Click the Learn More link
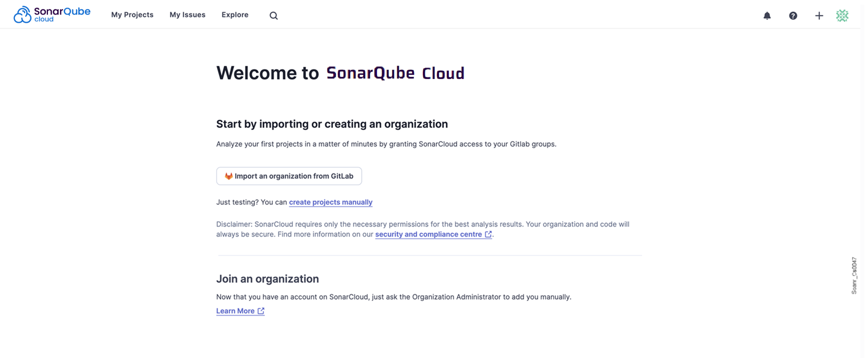This screenshot has width=868, height=358. tap(240, 311)
